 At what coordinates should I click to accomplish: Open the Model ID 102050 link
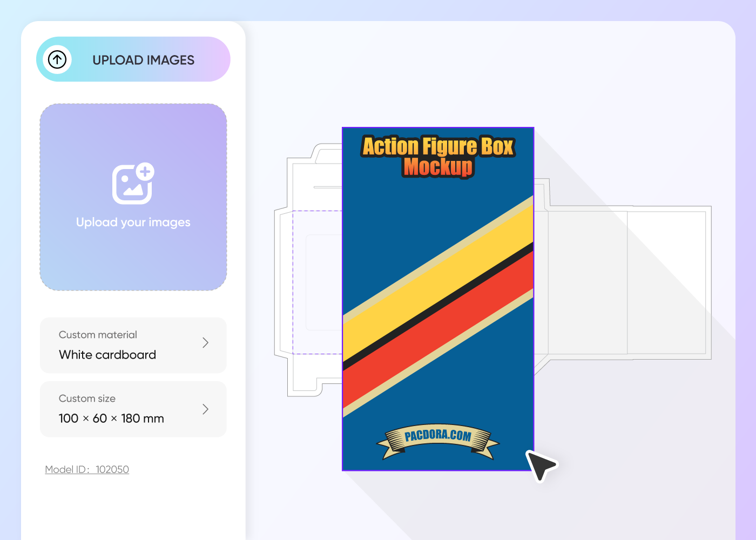[x=86, y=469]
